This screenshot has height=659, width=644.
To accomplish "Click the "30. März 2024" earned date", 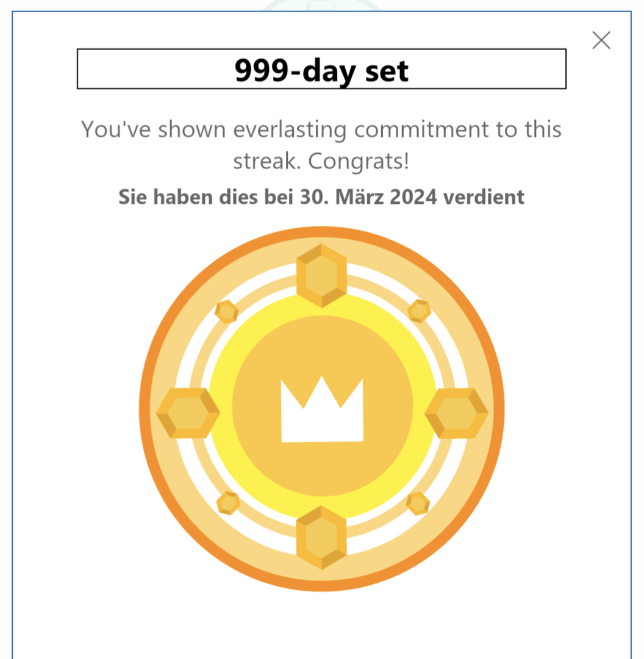I will (x=368, y=197).
